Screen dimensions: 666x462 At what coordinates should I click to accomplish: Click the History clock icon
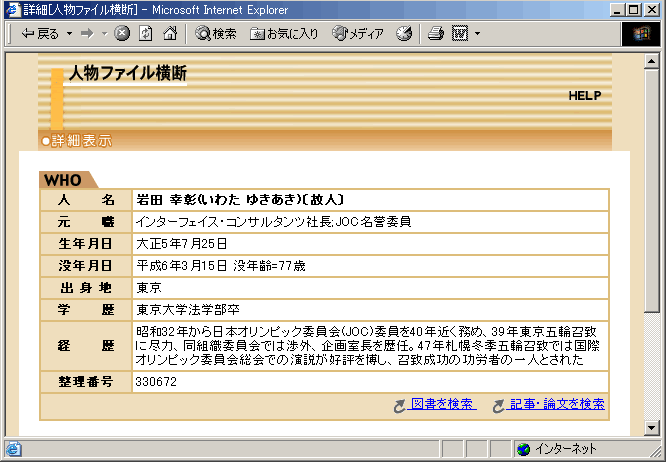[404, 33]
